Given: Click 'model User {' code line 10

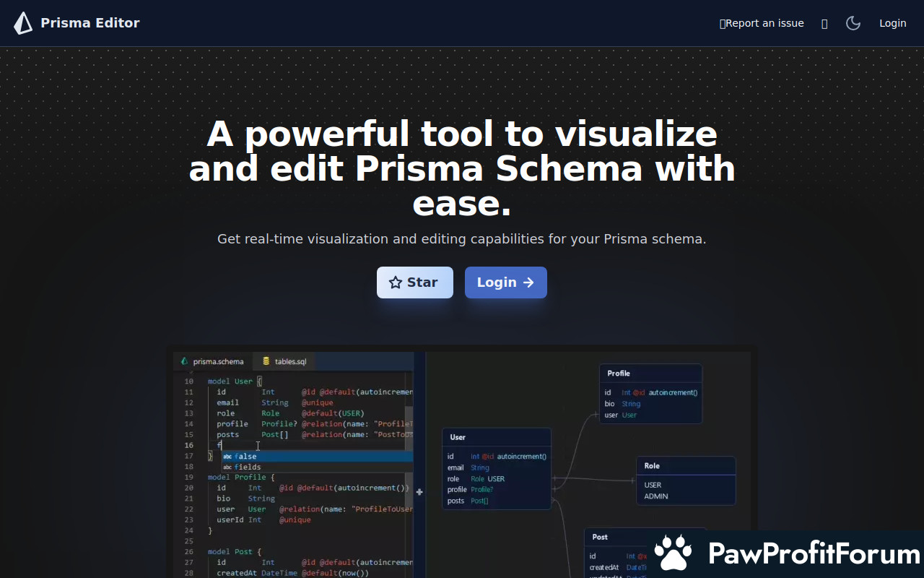Looking at the screenshot, I should (235, 381).
